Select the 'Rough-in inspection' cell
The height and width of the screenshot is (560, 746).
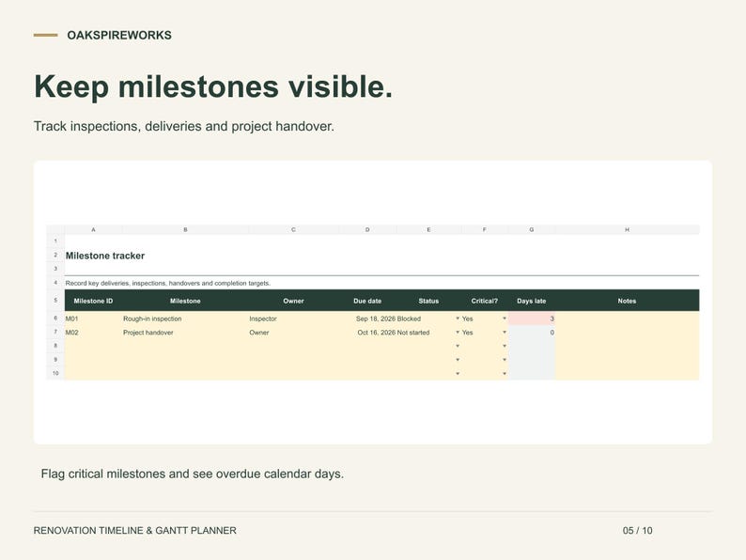click(185, 319)
